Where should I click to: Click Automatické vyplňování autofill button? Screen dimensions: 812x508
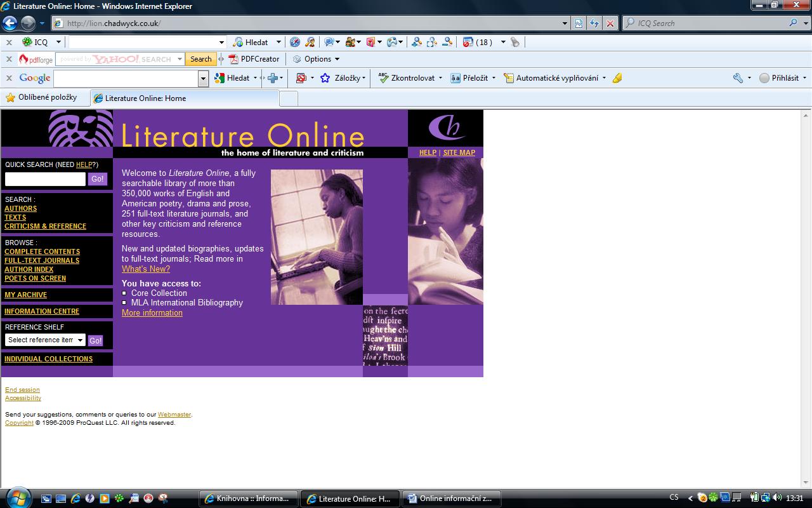551,78
